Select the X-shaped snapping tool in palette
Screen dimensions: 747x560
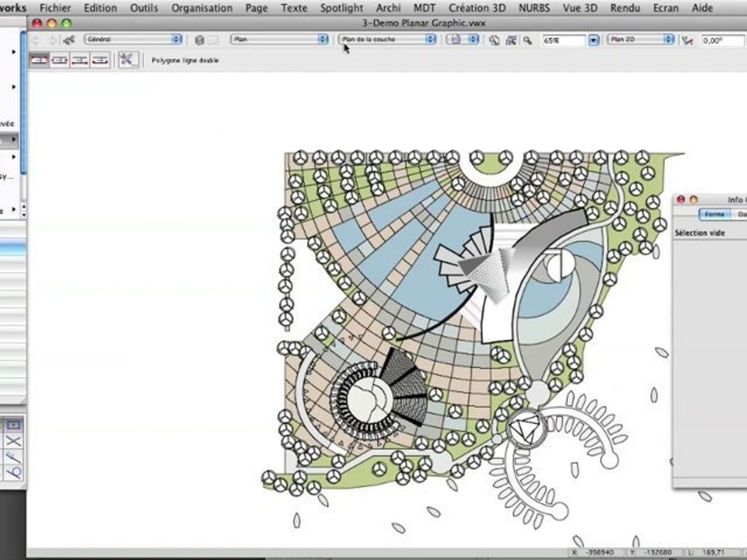(13, 440)
